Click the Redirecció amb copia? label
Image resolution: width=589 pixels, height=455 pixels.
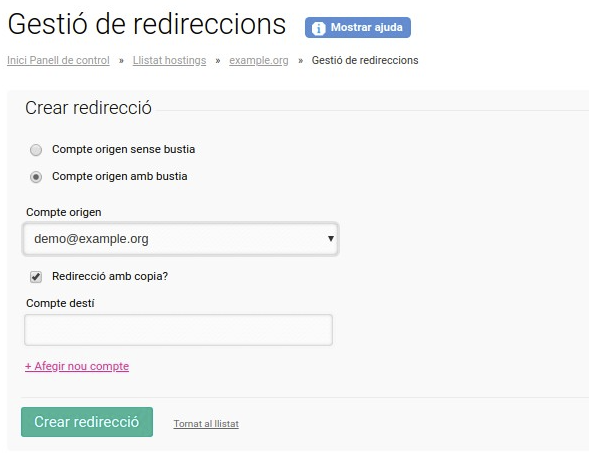[x=110, y=276]
